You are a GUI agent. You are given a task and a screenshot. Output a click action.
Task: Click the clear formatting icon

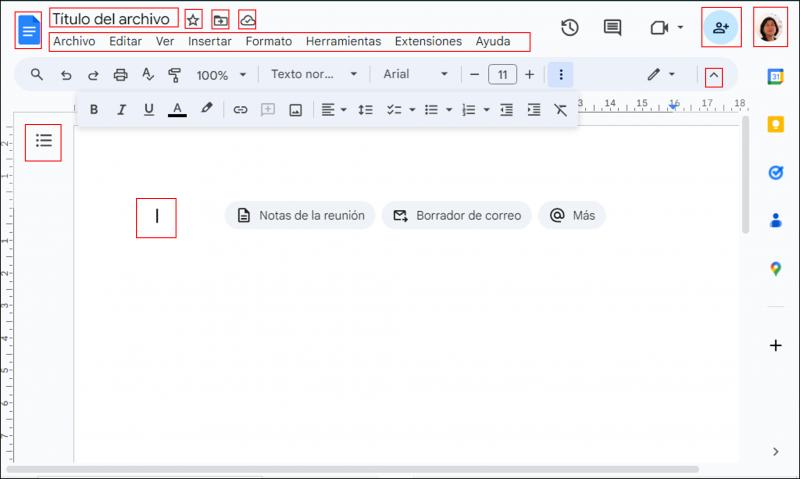click(x=560, y=110)
